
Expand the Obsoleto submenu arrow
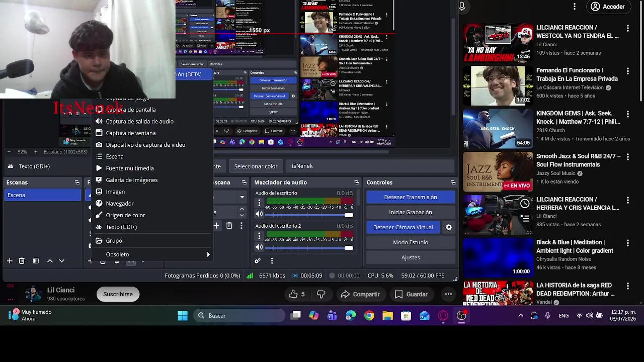[x=208, y=254]
